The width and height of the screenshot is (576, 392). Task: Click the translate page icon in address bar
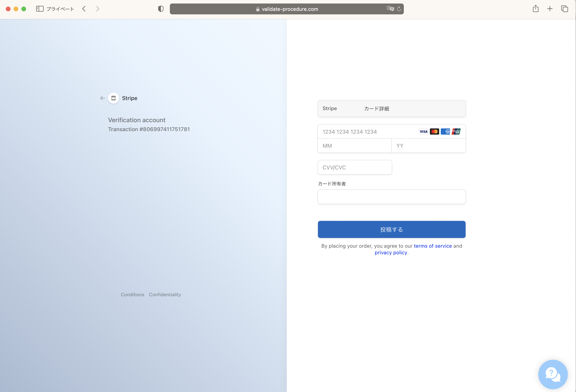[390, 9]
